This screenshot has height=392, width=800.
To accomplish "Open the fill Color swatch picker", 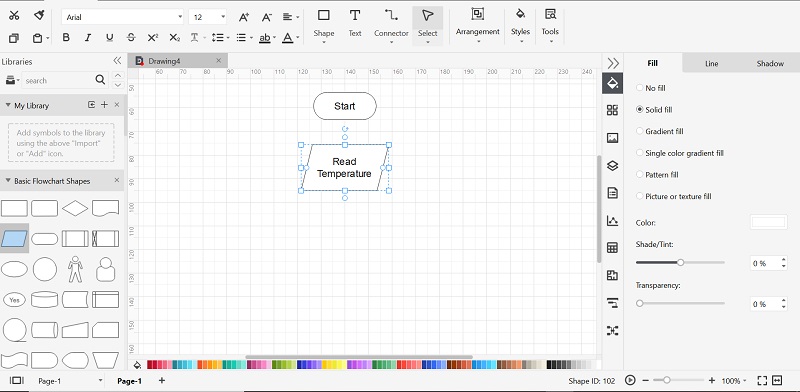I will (768, 222).
